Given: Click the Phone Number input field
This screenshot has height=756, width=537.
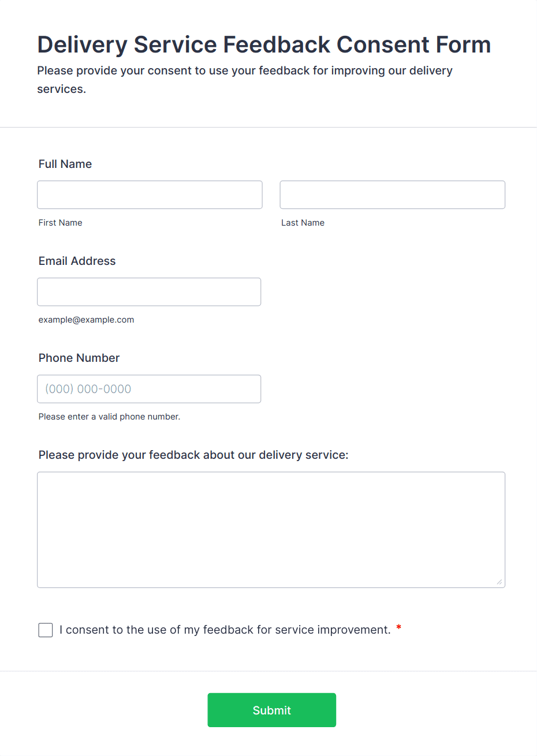Looking at the screenshot, I should point(149,389).
